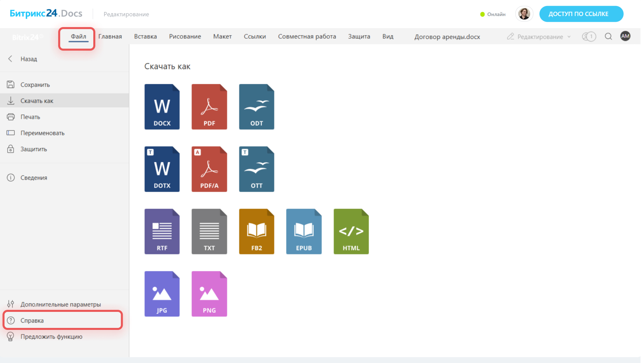Open search with magnifier icon

(608, 36)
